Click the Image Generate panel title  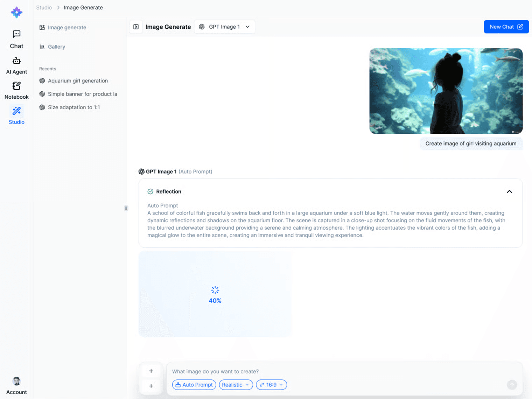[x=168, y=27]
